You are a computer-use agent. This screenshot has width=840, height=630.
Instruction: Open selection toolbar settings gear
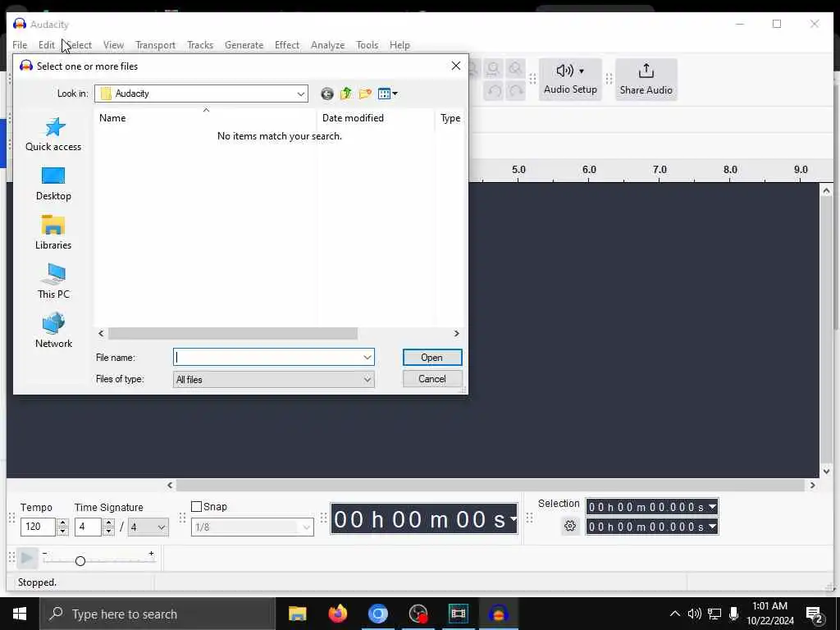click(570, 526)
